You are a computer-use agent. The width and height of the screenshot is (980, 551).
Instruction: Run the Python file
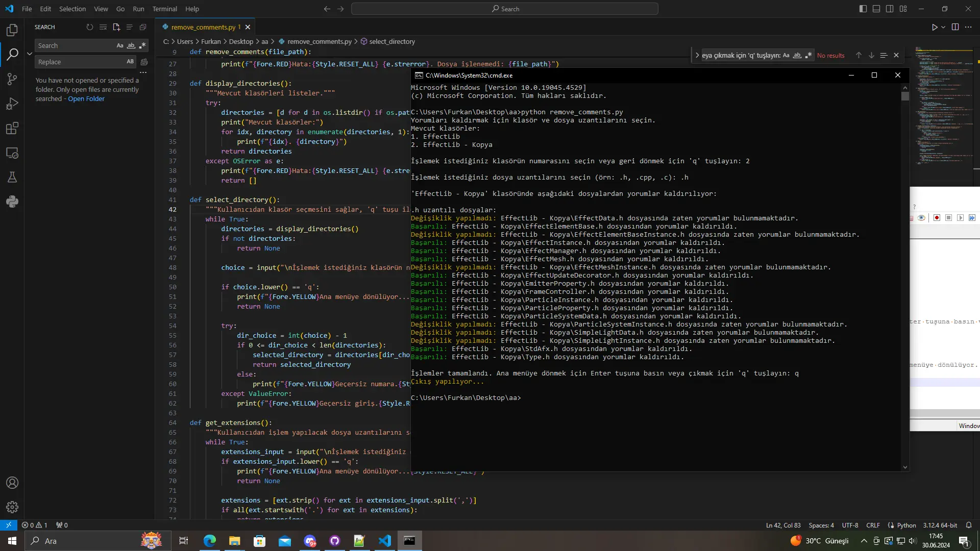[x=935, y=27]
